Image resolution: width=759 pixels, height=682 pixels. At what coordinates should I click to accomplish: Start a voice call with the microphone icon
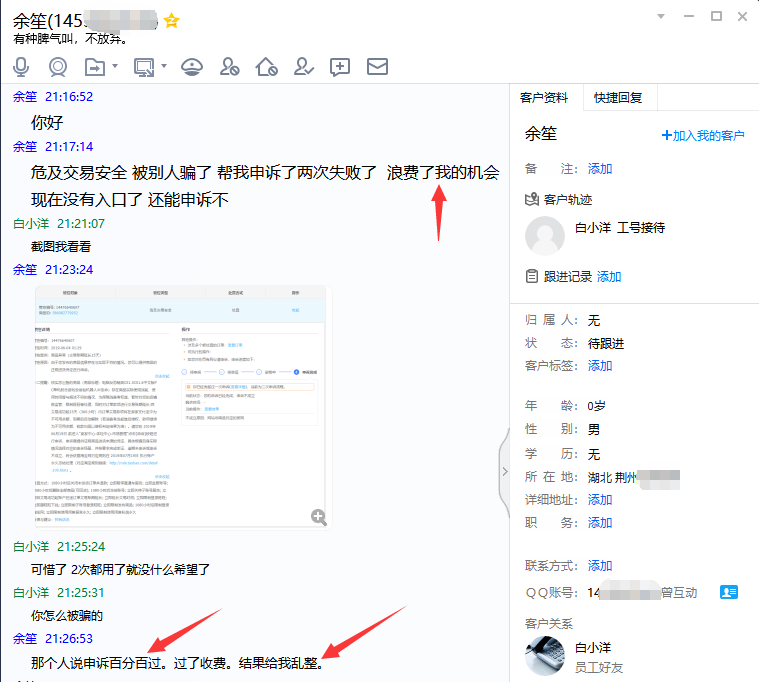pos(21,67)
